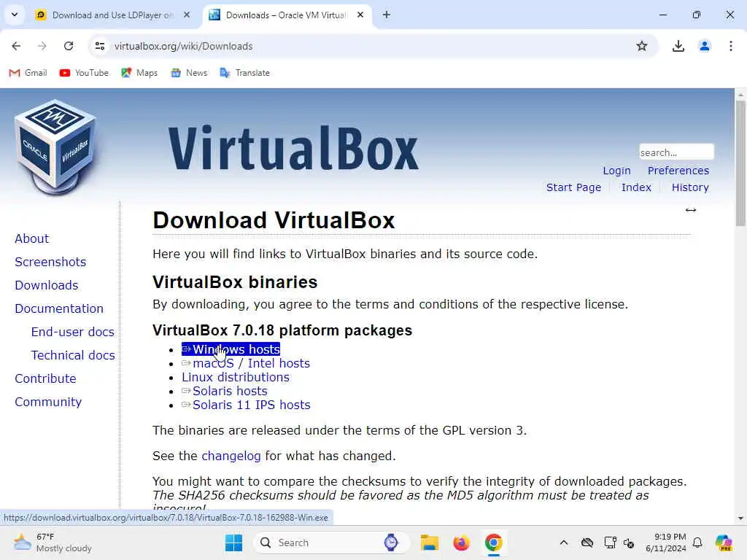
Task: Open the display network tray icon
Action: pyautogui.click(x=610, y=542)
